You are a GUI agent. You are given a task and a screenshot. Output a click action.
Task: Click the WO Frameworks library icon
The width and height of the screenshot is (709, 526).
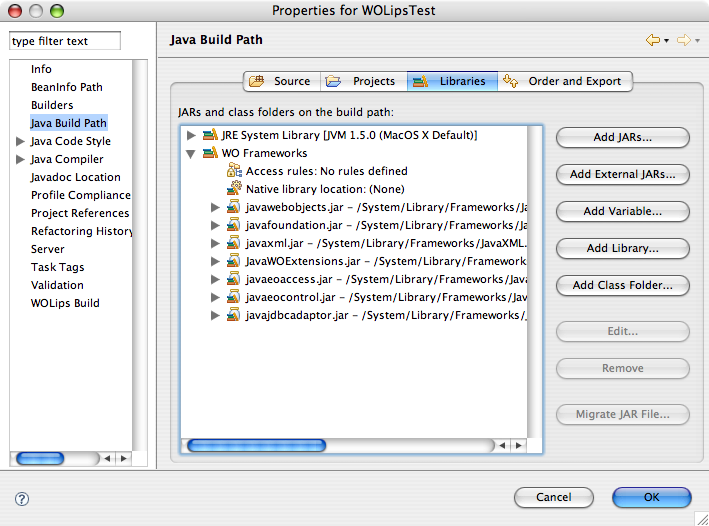pos(210,153)
